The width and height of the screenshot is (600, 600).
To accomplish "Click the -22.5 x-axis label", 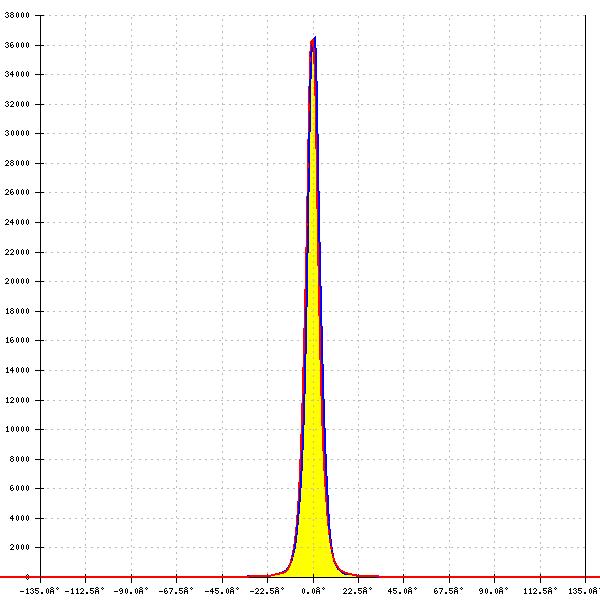I will [267, 591].
